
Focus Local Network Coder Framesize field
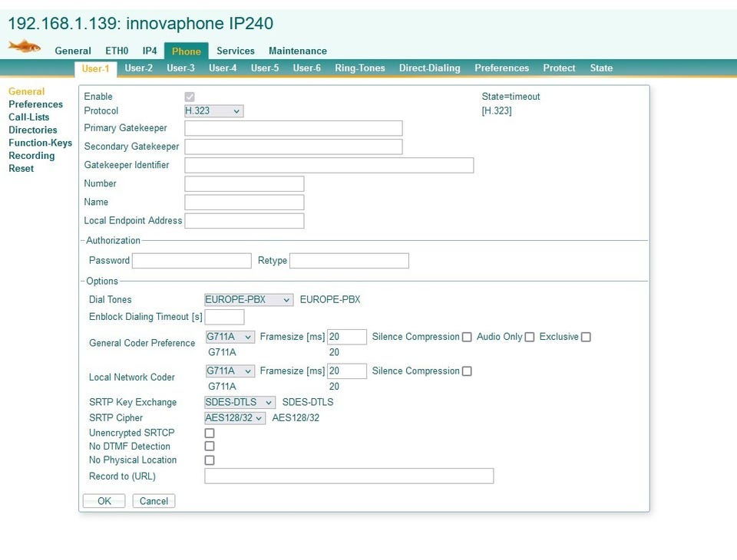(x=347, y=371)
